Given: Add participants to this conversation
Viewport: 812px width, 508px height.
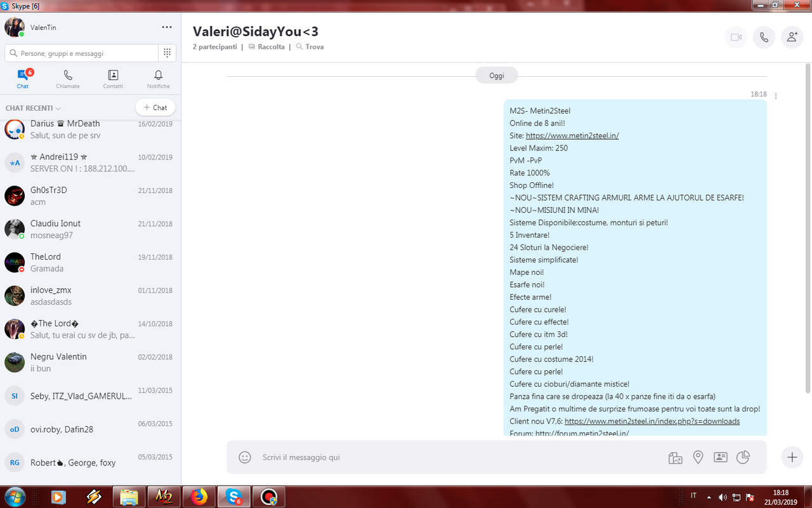Looking at the screenshot, I should pyautogui.click(x=792, y=37).
